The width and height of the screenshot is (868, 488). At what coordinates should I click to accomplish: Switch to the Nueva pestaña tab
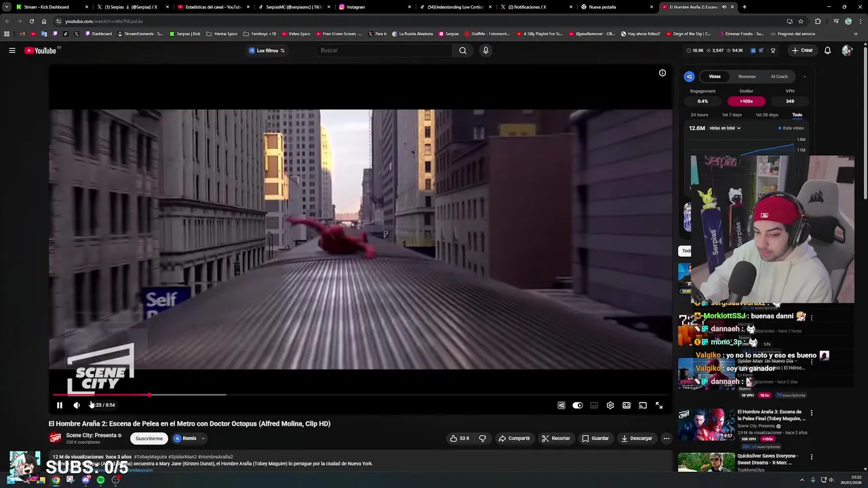[617, 7]
